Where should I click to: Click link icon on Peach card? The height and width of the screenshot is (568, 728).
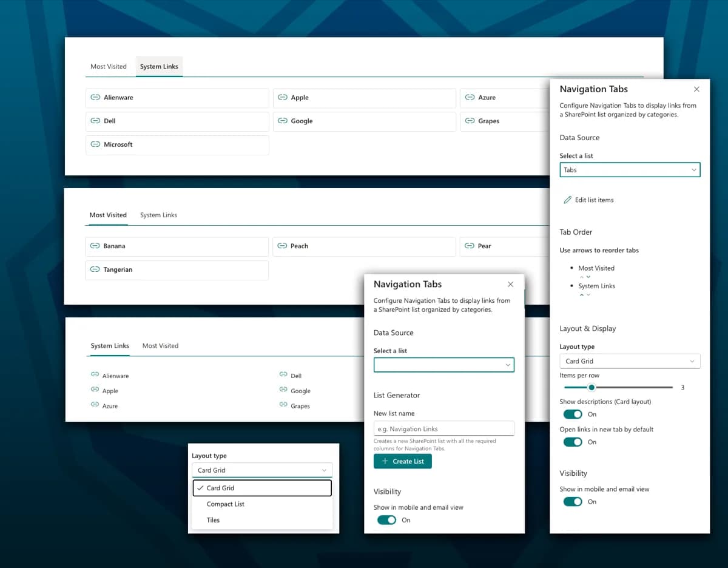tap(282, 246)
